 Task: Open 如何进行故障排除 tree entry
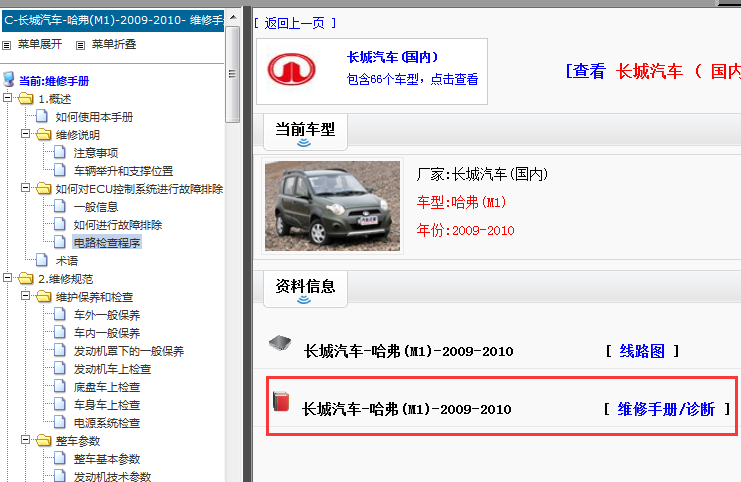point(118,225)
